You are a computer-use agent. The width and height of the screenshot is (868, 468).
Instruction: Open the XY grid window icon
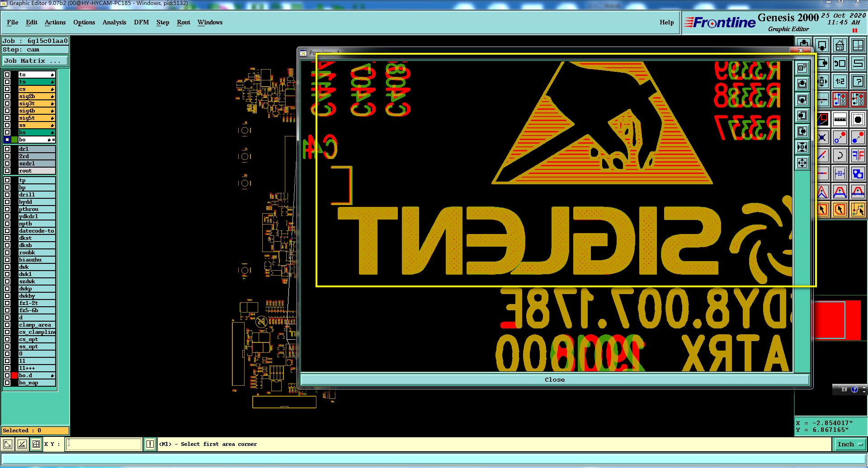pos(858,45)
